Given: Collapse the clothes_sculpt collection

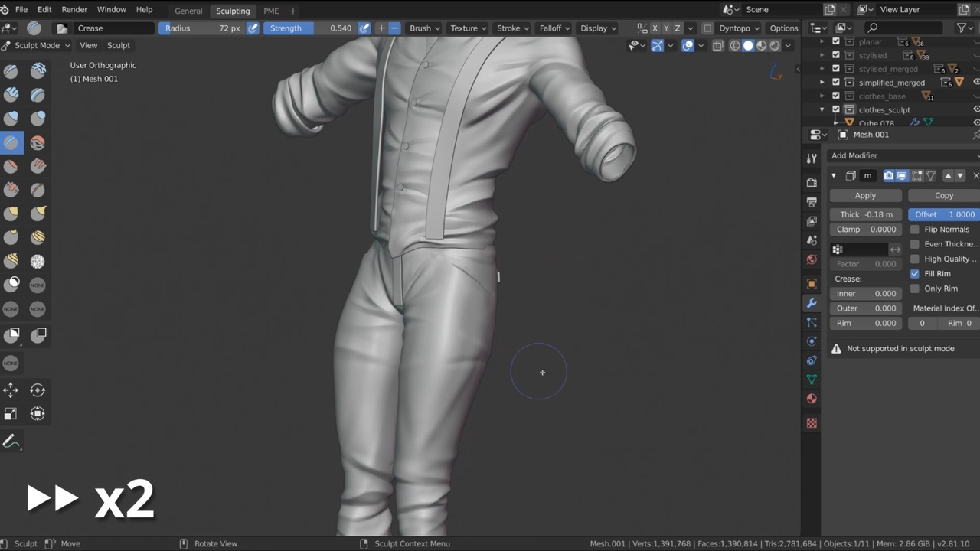Looking at the screenshot, I should pos(822,110).
